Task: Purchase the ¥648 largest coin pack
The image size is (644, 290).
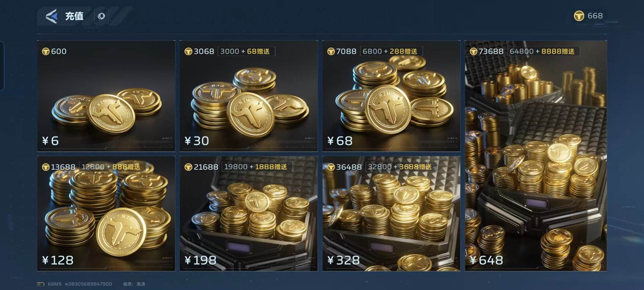Action: point(536,156)
